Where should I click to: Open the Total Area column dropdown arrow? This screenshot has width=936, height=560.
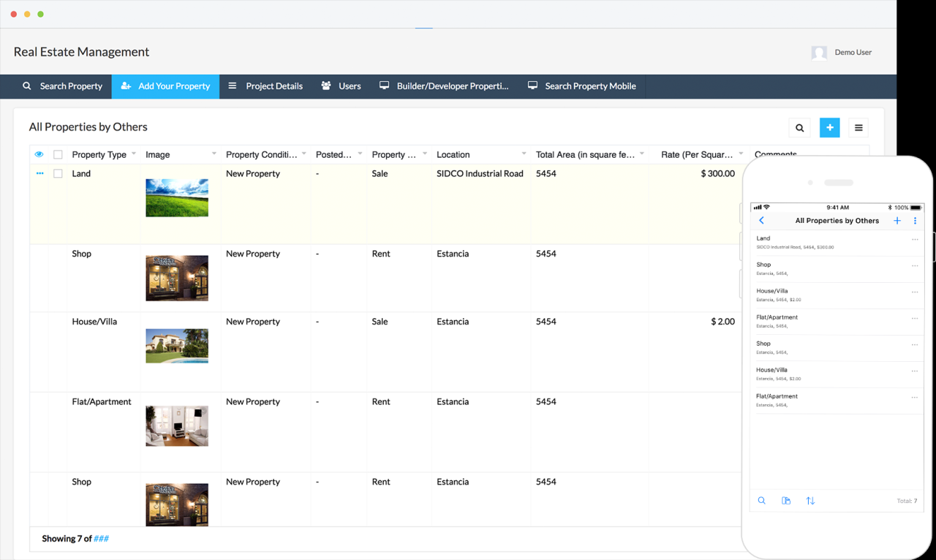pos(642,154)
